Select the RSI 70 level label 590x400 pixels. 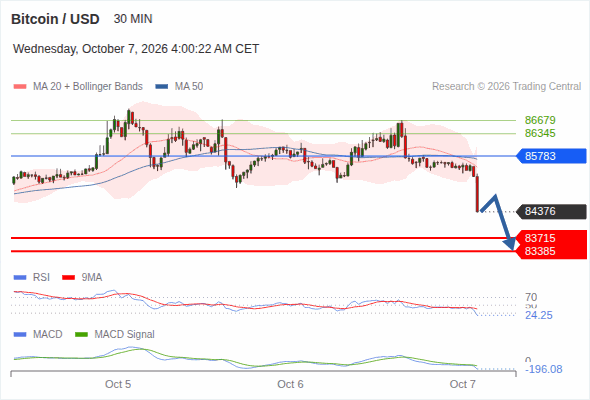(531, 297)
